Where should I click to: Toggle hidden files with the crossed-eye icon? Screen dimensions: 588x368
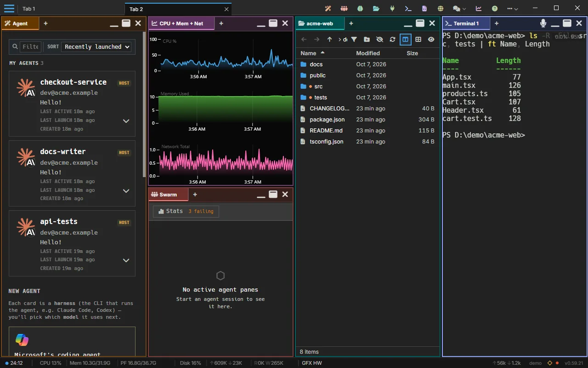coord(379,40)
